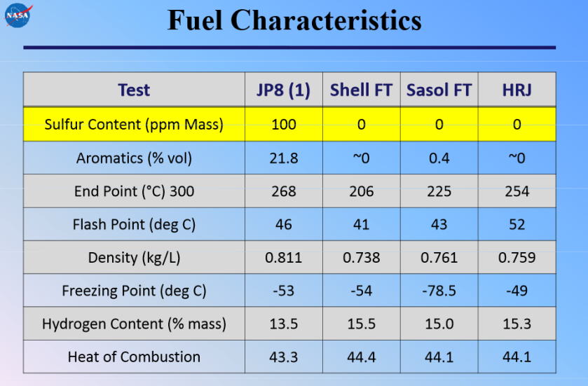
Task: Select the JP8 (1) column header
Action: click(x=284, y=90)
